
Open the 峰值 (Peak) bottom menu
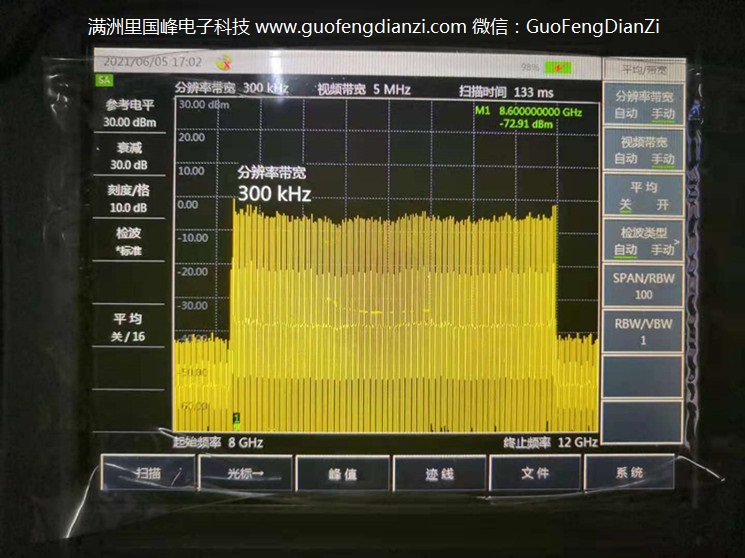click(343, 474)
